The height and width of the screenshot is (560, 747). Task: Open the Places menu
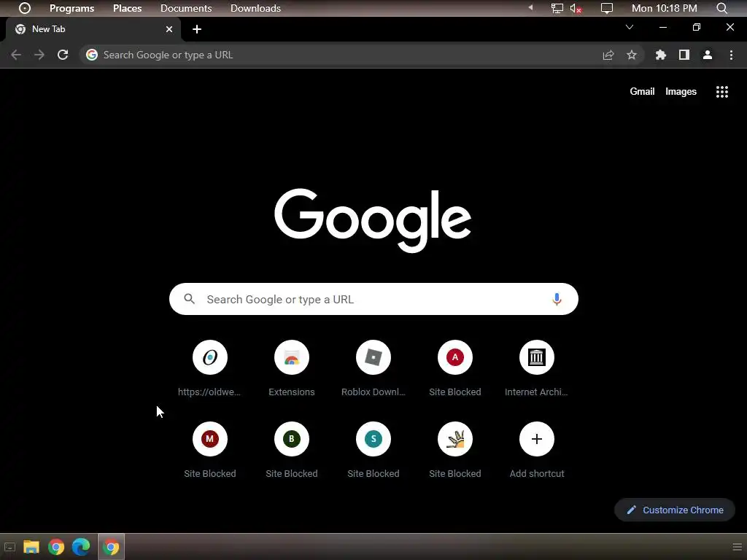(x=127, y=8)
